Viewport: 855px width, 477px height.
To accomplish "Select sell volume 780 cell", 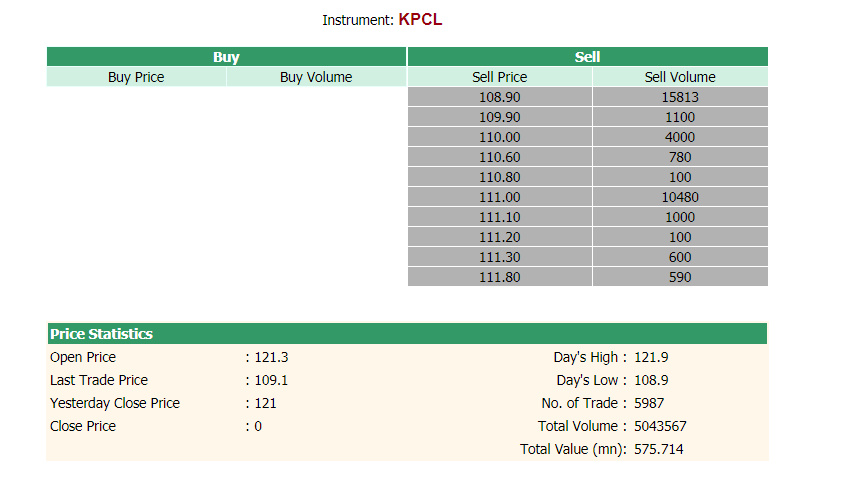I will 680,157.
